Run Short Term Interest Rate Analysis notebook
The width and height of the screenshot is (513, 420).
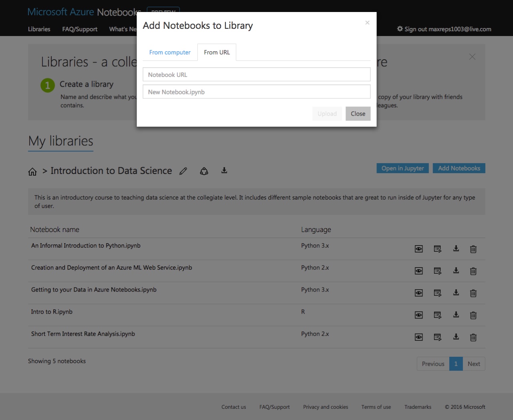[437, 337]
